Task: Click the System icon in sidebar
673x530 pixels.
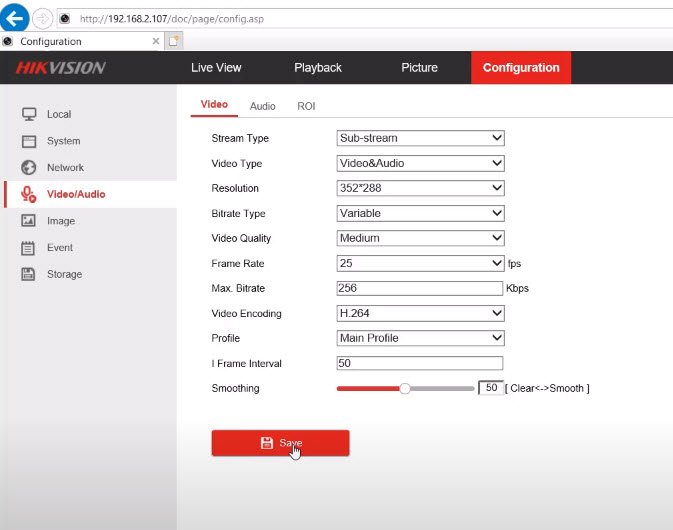Action: (x=29, y=141)
